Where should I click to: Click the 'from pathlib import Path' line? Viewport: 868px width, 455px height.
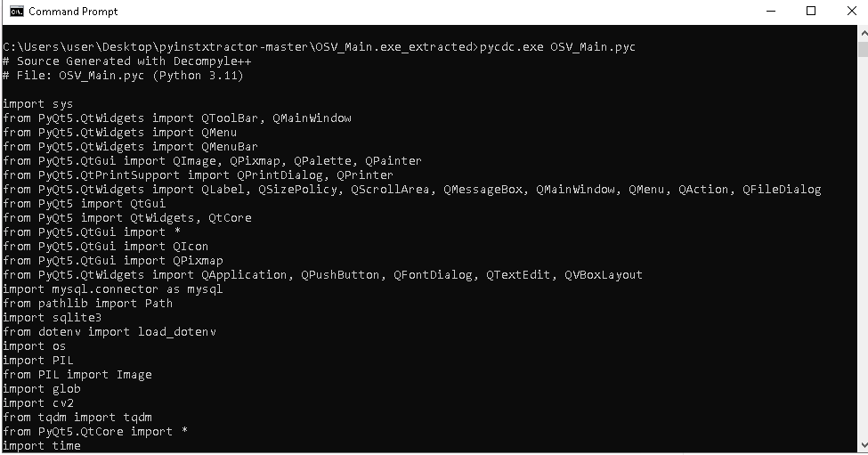(88, 304)
